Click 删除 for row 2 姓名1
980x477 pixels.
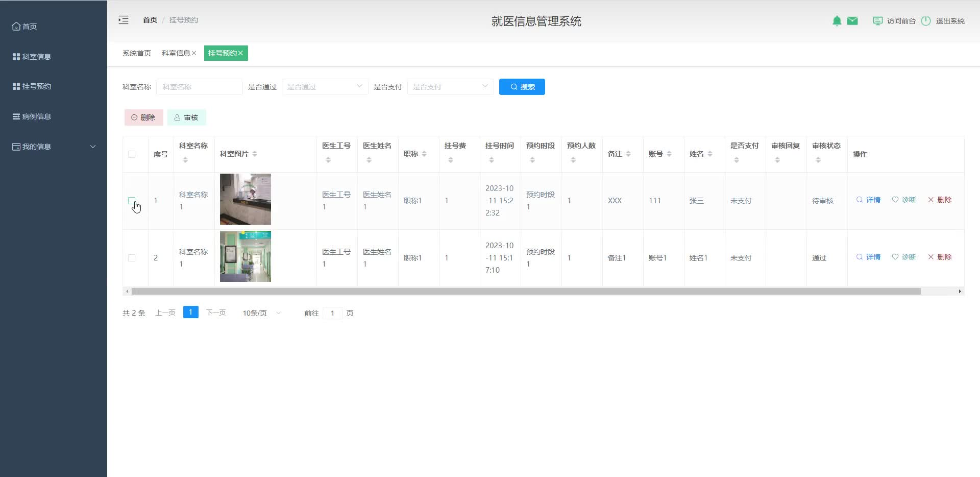coord(940,257)
